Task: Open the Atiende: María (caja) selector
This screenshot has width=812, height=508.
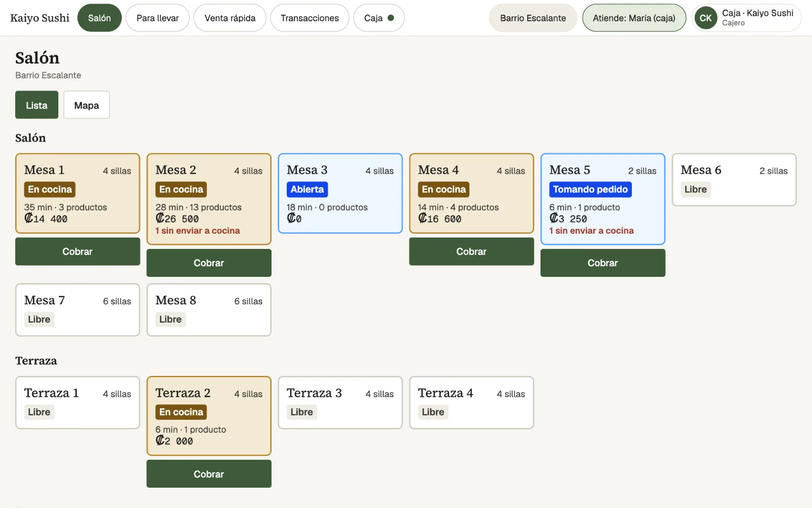Action: [634, 18]
